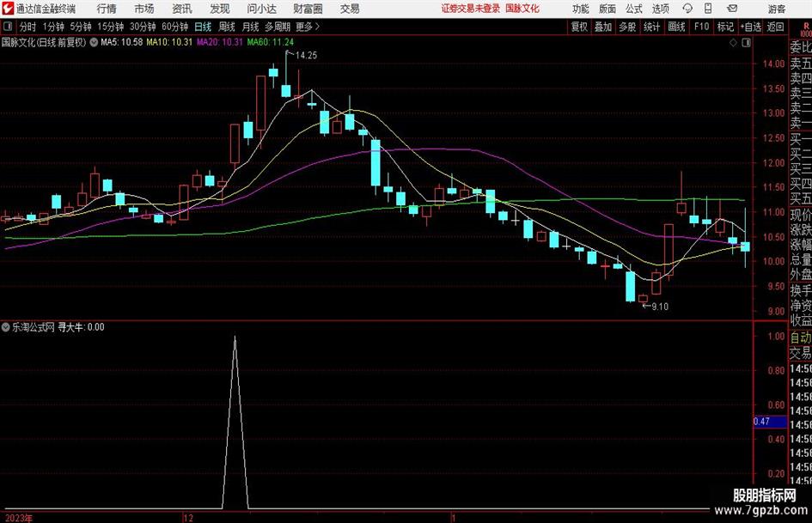
Task: Switch to the 60分钟 period
Action: 175,27
